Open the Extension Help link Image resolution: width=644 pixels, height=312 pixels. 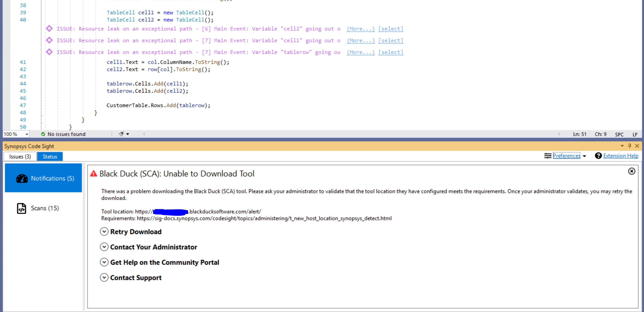[x=620, y=156]
